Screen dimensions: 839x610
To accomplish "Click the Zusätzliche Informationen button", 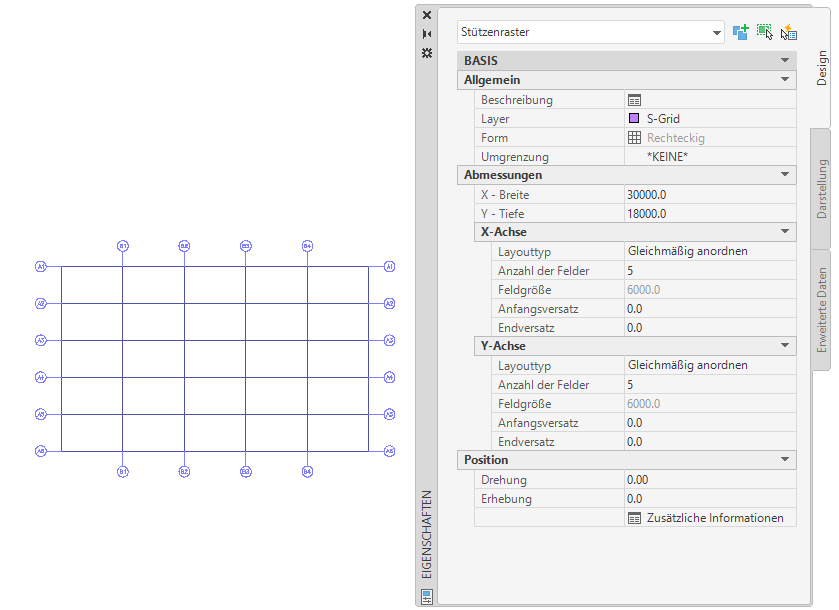I will [714, 518].
